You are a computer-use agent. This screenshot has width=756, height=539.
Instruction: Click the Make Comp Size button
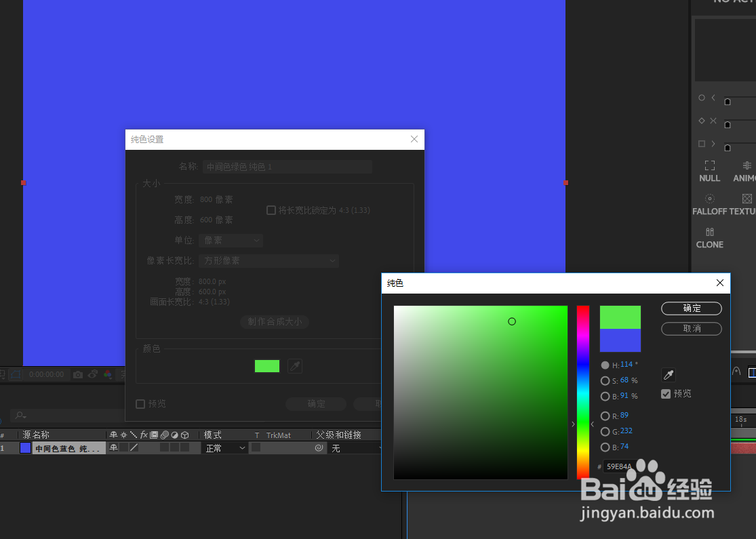tap(275, 321)
